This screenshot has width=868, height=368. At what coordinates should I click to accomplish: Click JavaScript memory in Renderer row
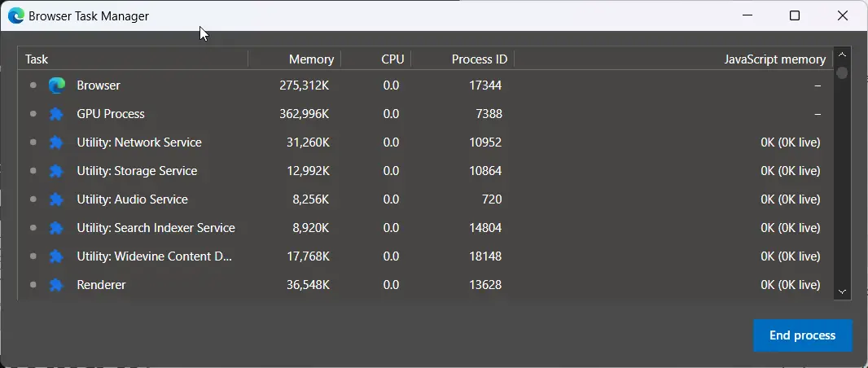790,285
